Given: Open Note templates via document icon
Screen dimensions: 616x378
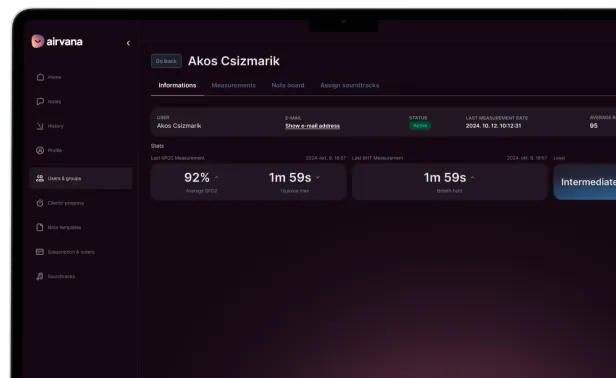Looking at the screenshot, I should (x=40, y=228).
